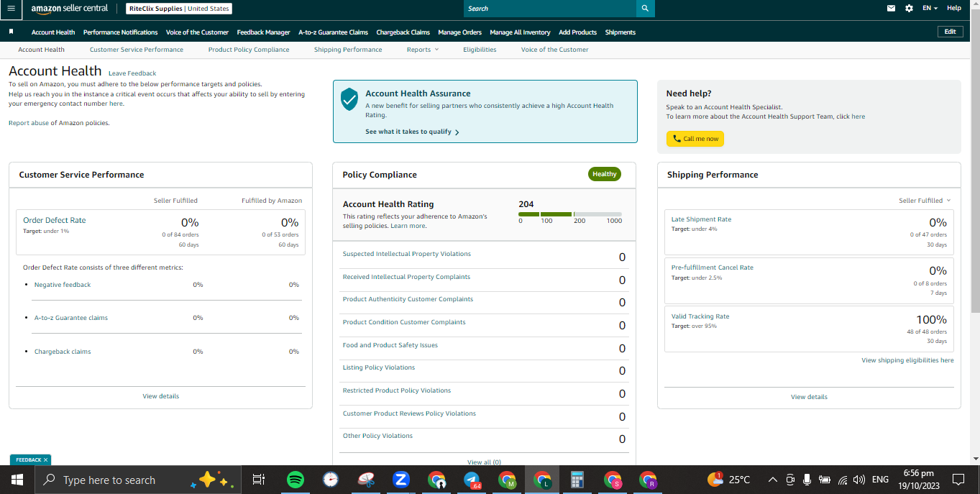Click the Windows Type here to search box

138,480
